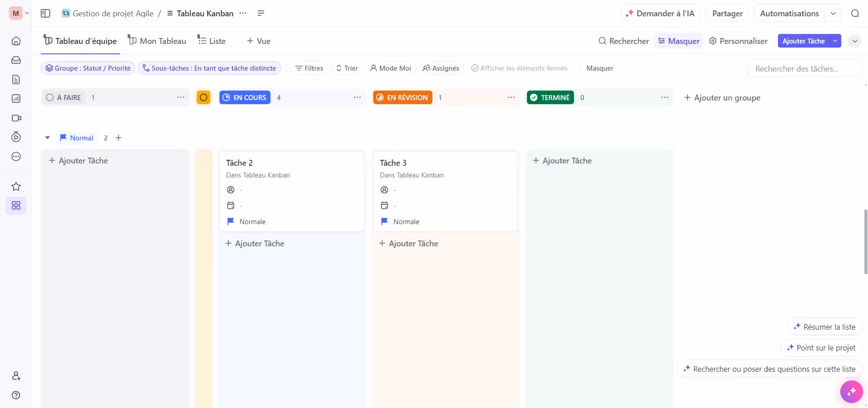Open the Dashboards chart icon in sidebar

point(16,99)
